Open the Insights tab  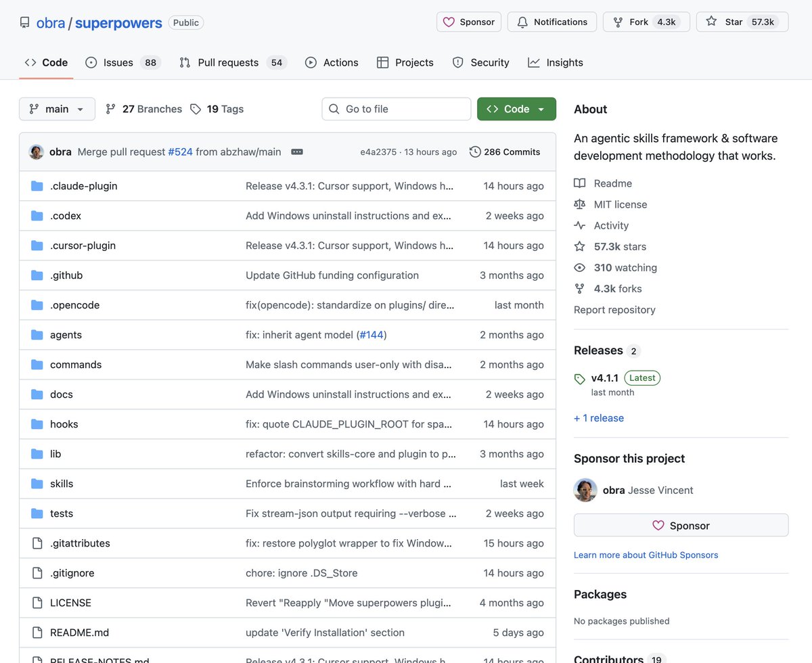[556, 62]
